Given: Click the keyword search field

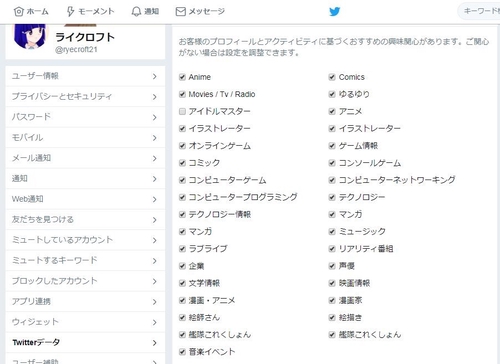Looking at the screenshot, I should click(x=479, y=11).
